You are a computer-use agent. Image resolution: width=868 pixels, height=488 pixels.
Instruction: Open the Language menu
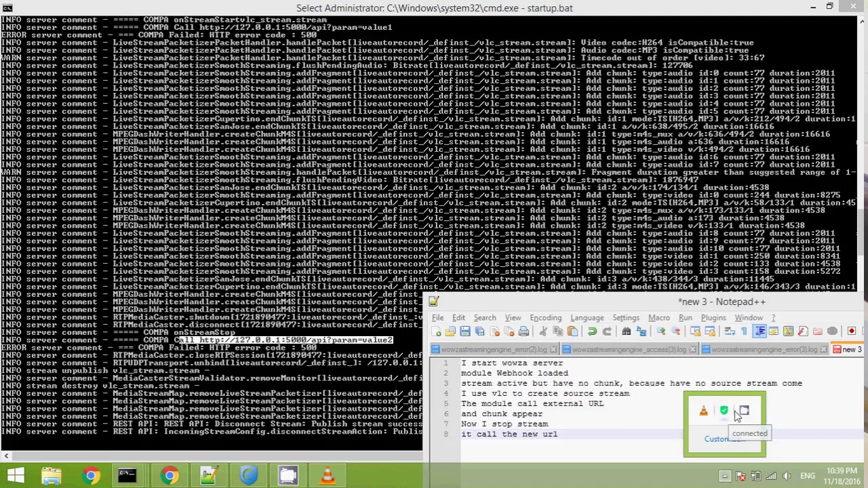click(587, 318)
